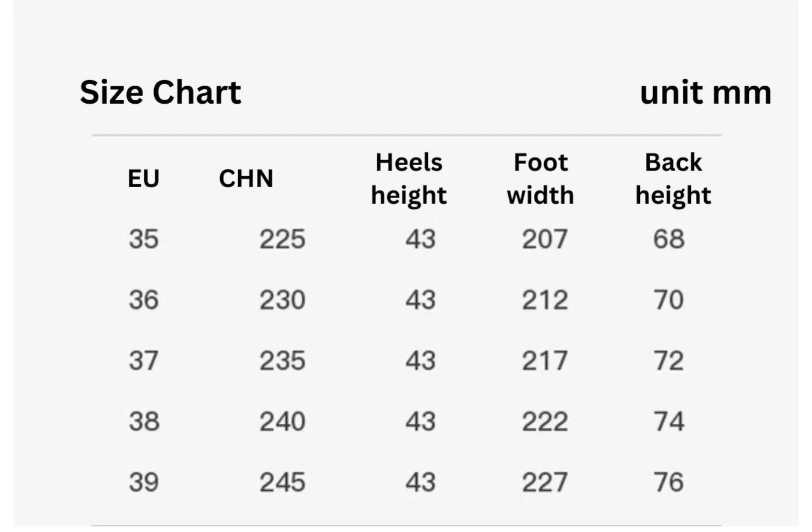The image size is (812, 532).
Task: Select the EU column header
Action: 143,178
